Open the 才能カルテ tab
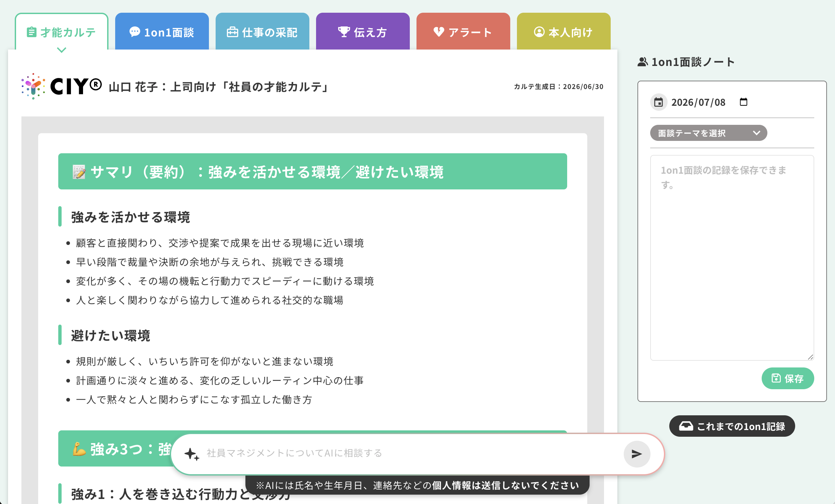Screen dimensions: 835x504 (x=61, y=32)
